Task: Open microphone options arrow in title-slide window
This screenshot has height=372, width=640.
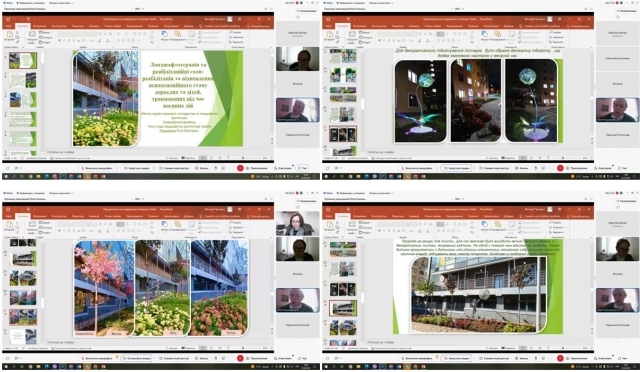Action: (x=116, y=168)
